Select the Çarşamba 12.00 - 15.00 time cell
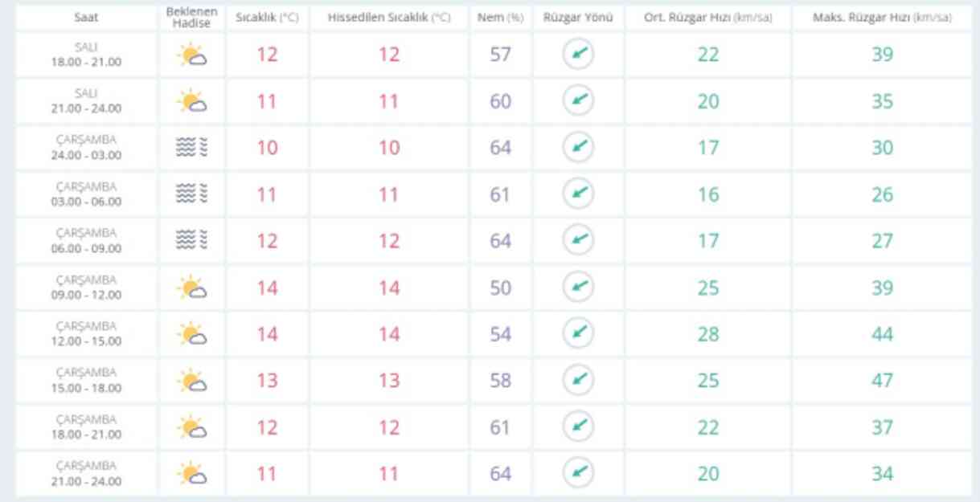 (87, 333)
